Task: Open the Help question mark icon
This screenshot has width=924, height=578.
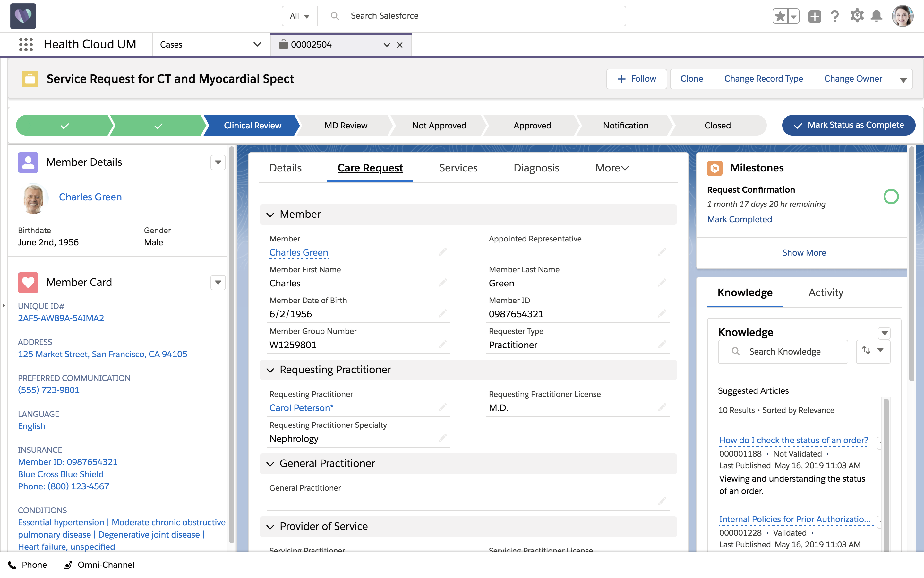Action: click(x=835, y=16)
